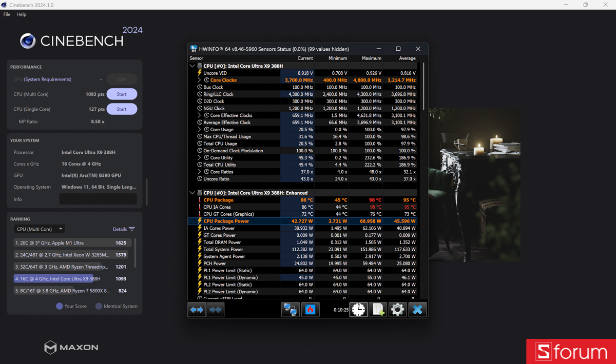Click the CPU Package Power lightning icon
The width and height of the screenshot is (616, 364).
coord(200,221)
